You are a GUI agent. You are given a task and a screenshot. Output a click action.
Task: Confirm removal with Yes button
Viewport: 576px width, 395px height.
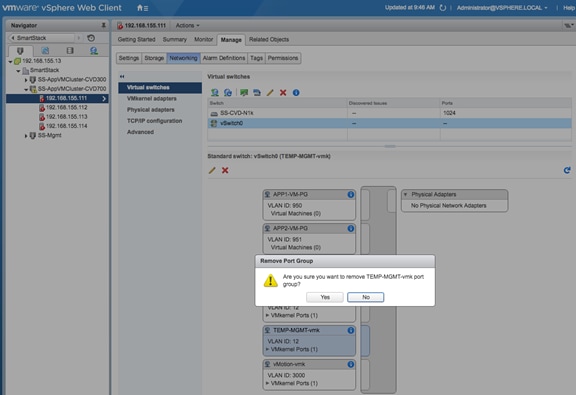(x=325, y=297)
